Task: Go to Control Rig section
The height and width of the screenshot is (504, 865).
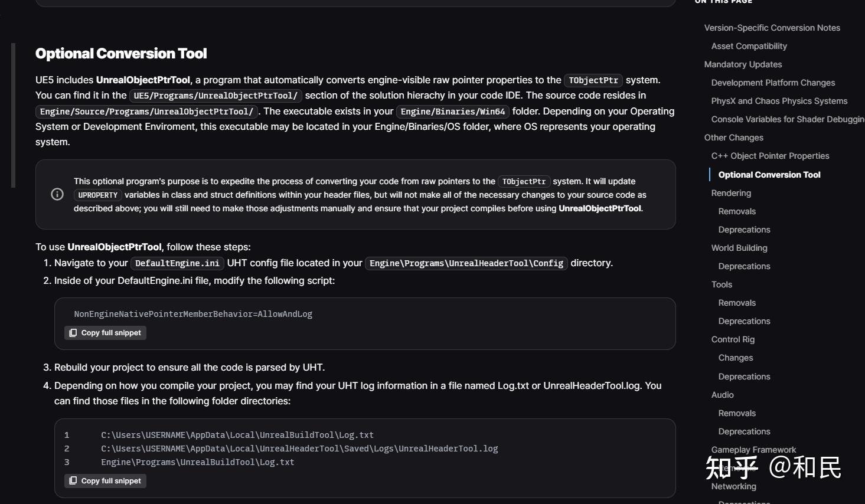Action: coord(733,339)
